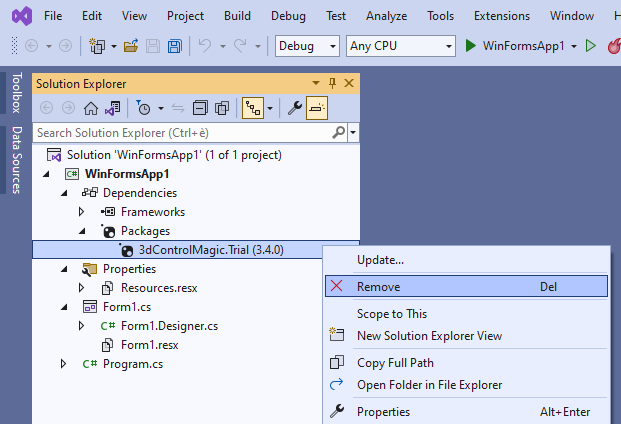Click the Start Without Debugging outline play icon
Viewport: 621px width, 424px height.
click(590, 46)
